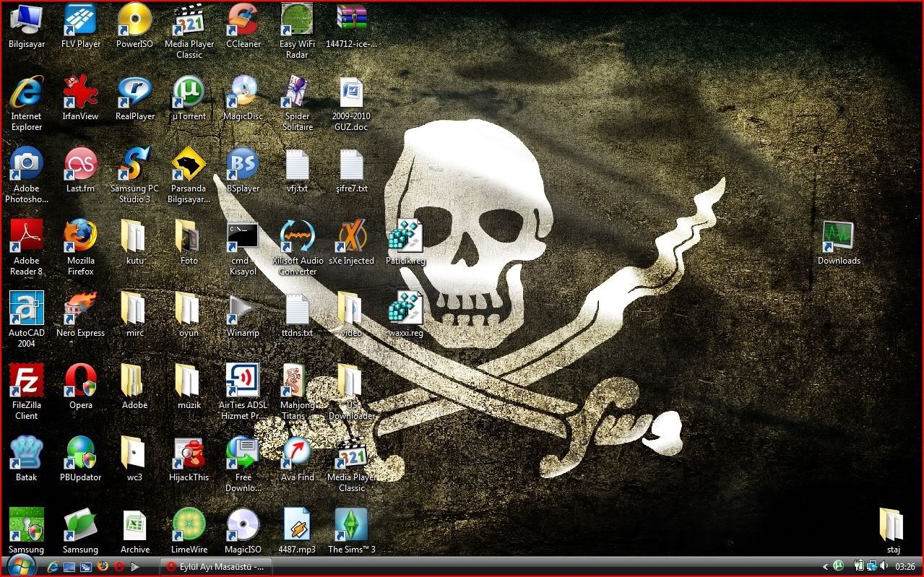
Task: Open PowerISO shortcut
Action: tap(135, 26)
